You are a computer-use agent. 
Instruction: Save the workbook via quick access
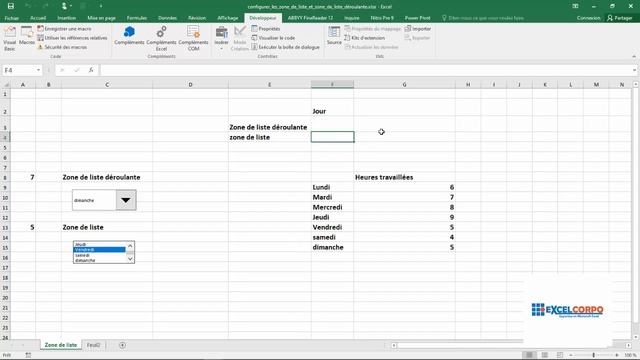(x=11, y=6)
